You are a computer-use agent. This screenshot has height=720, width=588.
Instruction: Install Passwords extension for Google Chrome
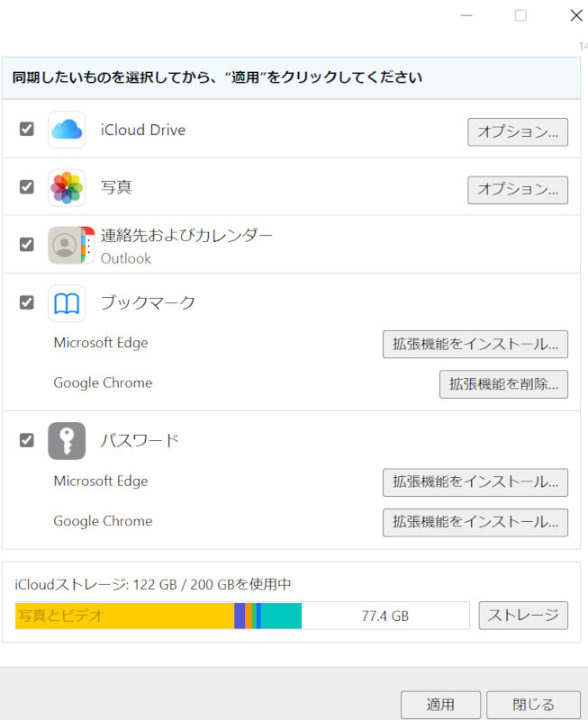pyautogui.click(x=475, y=522)
